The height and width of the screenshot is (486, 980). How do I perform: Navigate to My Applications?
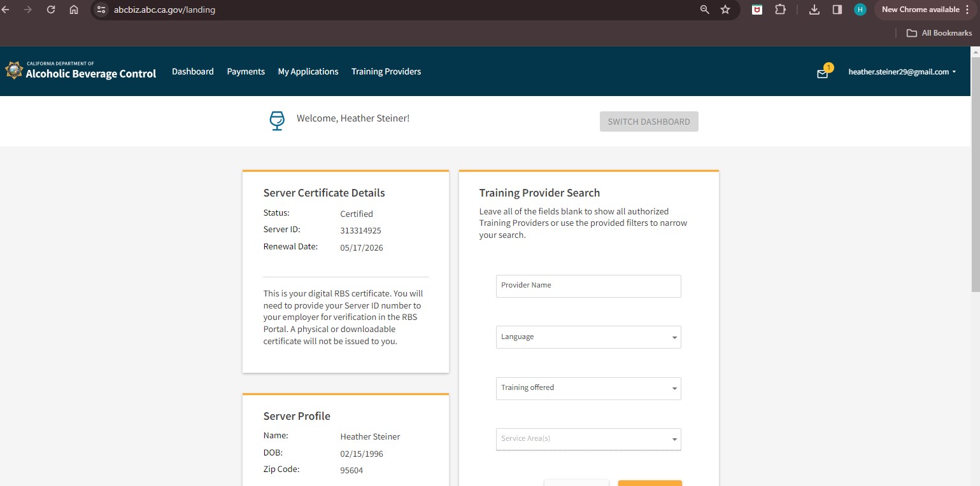(308, 72)
